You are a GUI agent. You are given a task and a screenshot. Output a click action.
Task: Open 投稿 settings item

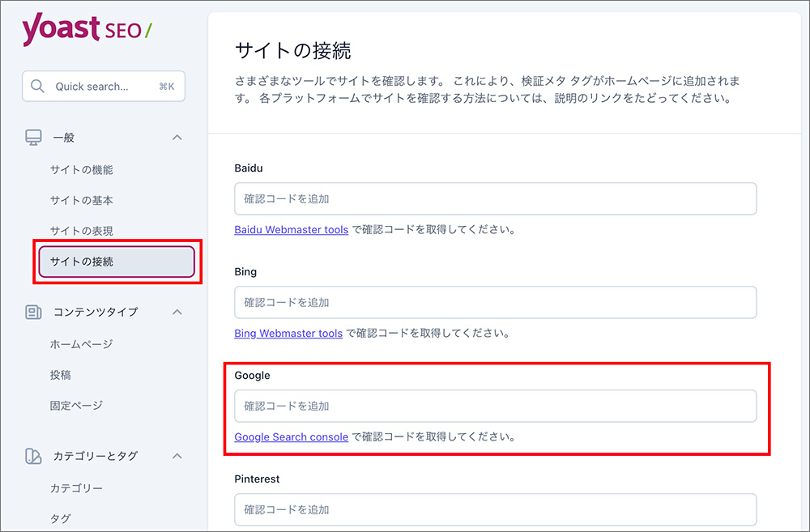click(61, 374)
